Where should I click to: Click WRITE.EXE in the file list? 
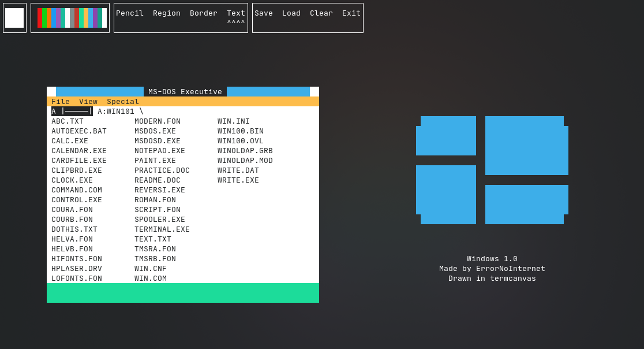coord(238,180)
